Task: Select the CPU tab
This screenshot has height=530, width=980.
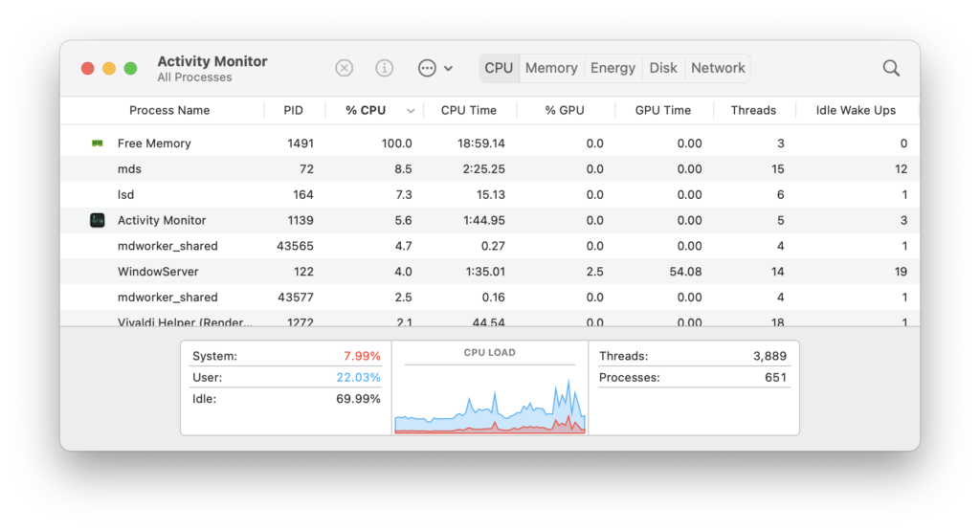Action: [x=499, y=68]
